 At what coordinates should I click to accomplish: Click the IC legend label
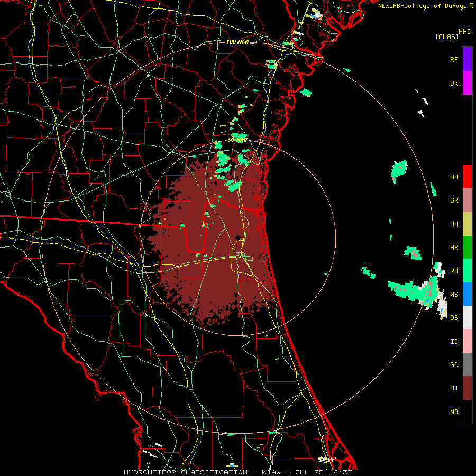tap(454, 341)
